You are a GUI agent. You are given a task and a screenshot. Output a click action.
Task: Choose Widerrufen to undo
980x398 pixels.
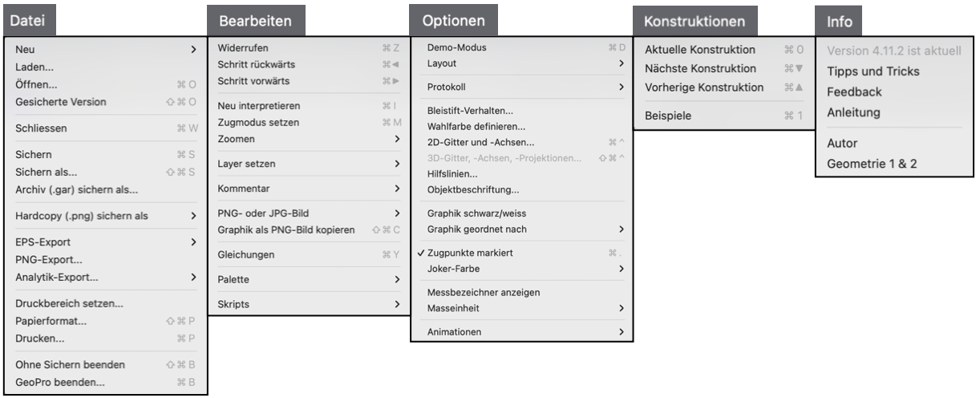point(243,48)
